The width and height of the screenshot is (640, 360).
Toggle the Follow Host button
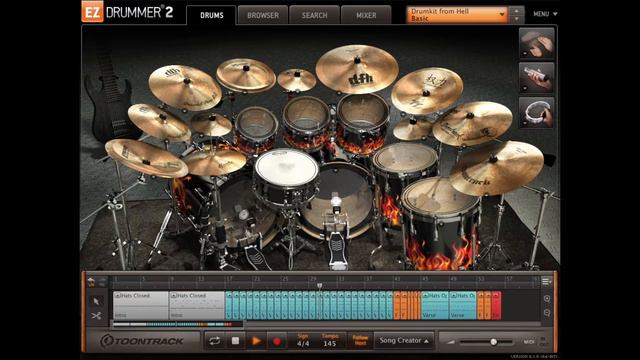pyautogui.click(x=360, y=340)
